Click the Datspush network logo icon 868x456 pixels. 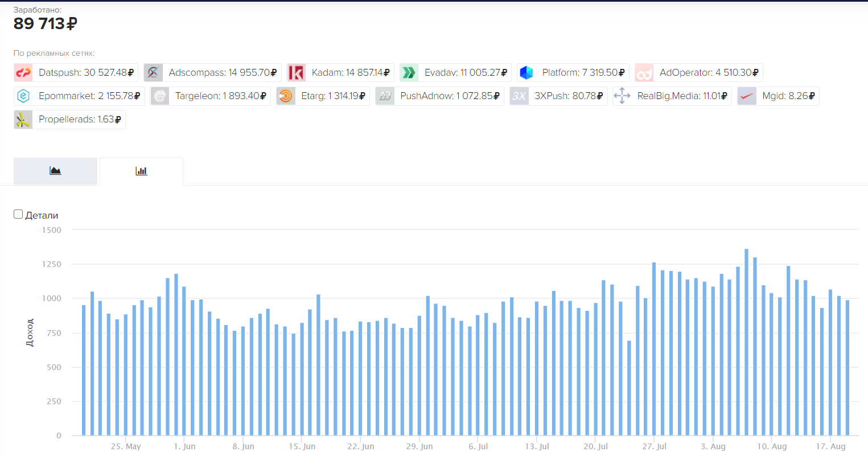point(23,73)
